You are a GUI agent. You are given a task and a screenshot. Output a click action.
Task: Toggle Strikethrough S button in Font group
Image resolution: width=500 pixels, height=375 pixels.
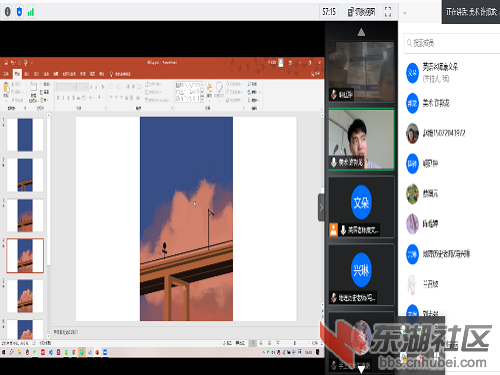73,98
